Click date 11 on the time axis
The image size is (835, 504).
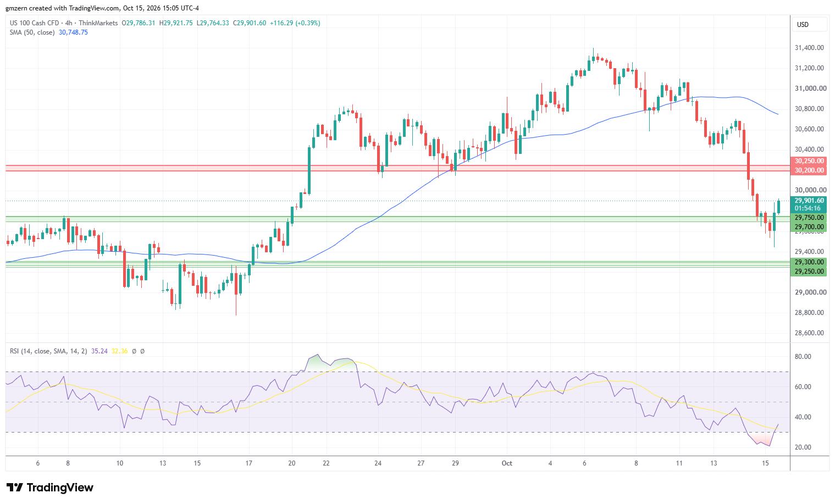pos(679,463)
